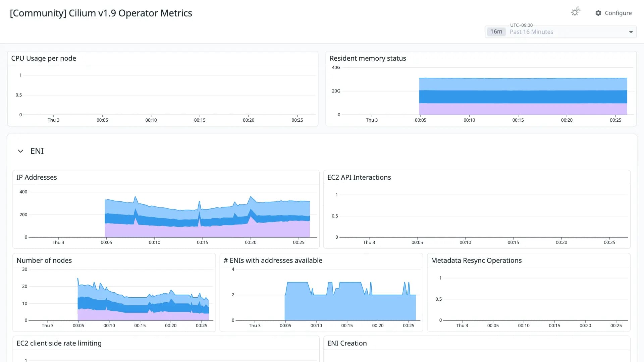Select the CPU Usage per node widget title

point(44,58)
